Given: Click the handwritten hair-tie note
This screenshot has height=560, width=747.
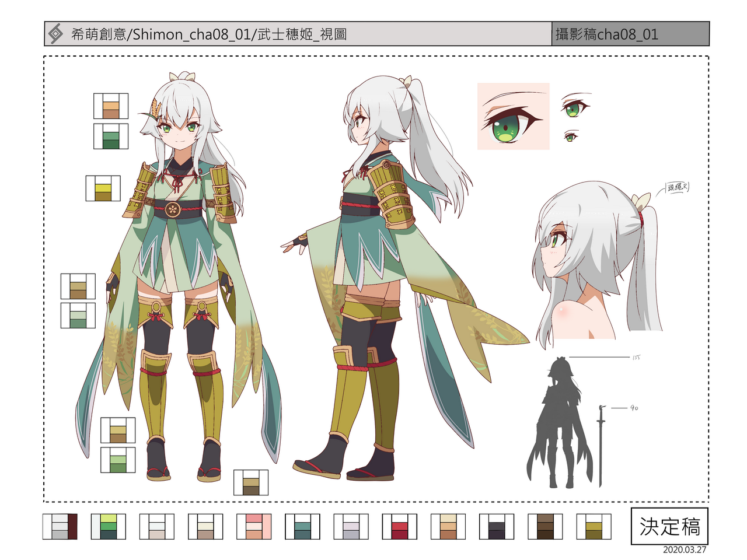Looking at the screenshot, I should [x=678, y=187].
